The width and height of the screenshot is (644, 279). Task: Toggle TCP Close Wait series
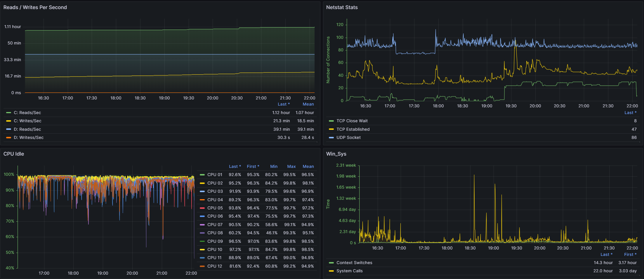tap(352, 121)
